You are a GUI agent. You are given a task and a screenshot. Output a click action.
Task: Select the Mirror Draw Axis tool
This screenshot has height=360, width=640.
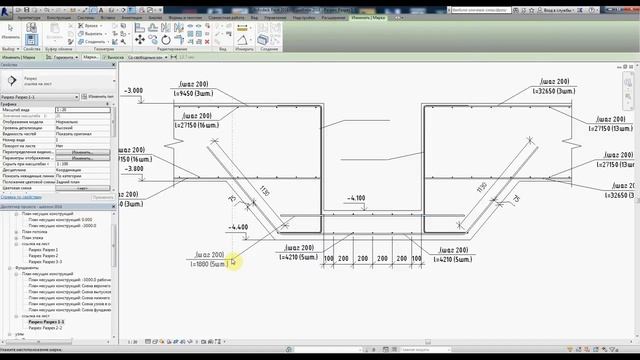(x=179, y=27)
